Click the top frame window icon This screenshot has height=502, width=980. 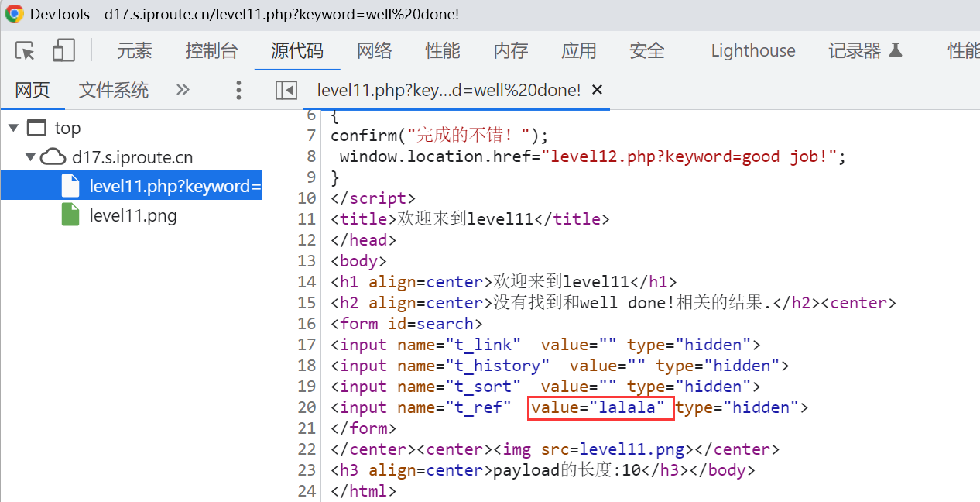tap(36, 128)
